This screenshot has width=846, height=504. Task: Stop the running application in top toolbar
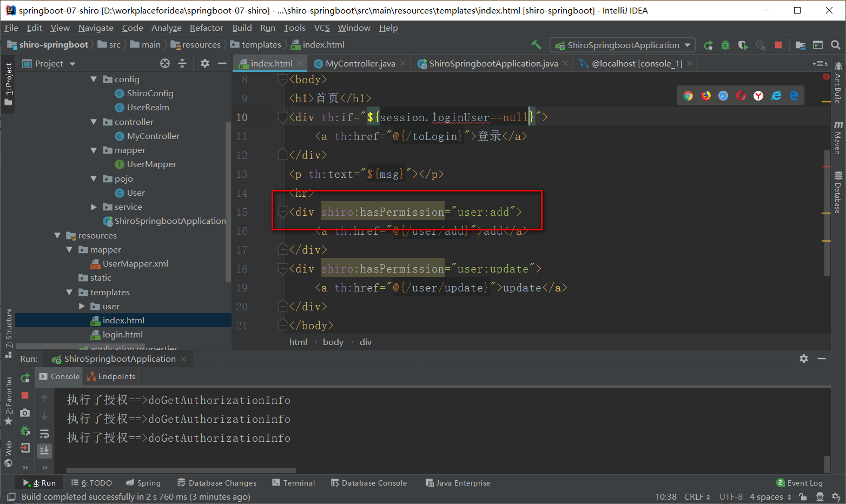click(778, 45)
